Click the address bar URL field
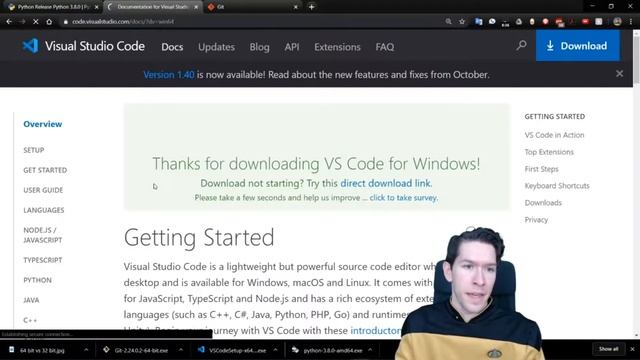 (x=253, y=22)
